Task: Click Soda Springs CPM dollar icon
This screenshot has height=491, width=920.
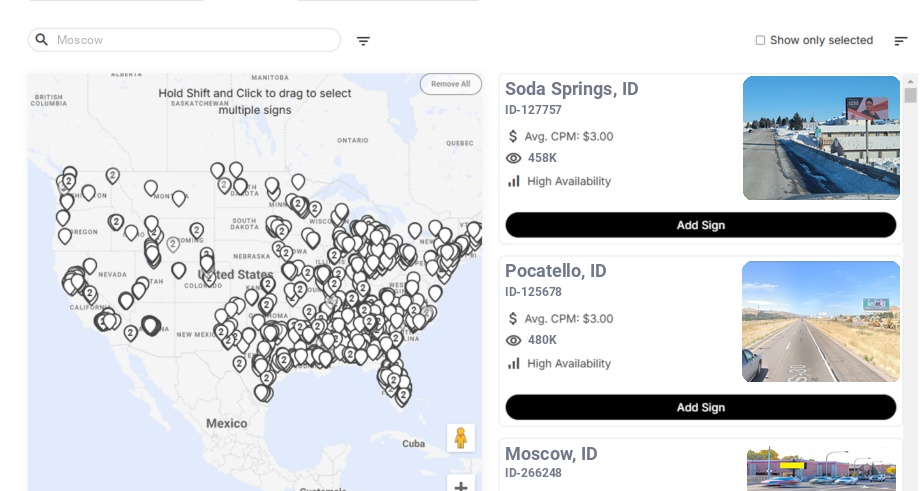Action: (x=514, y=136)
